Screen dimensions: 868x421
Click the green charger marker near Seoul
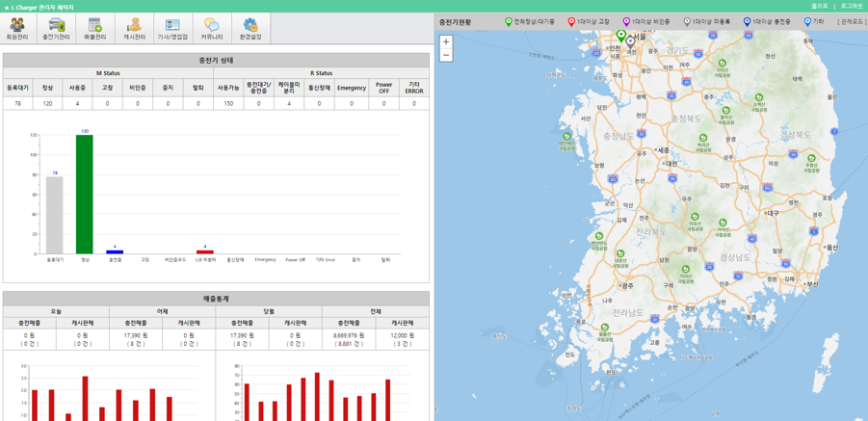(621, 37)
